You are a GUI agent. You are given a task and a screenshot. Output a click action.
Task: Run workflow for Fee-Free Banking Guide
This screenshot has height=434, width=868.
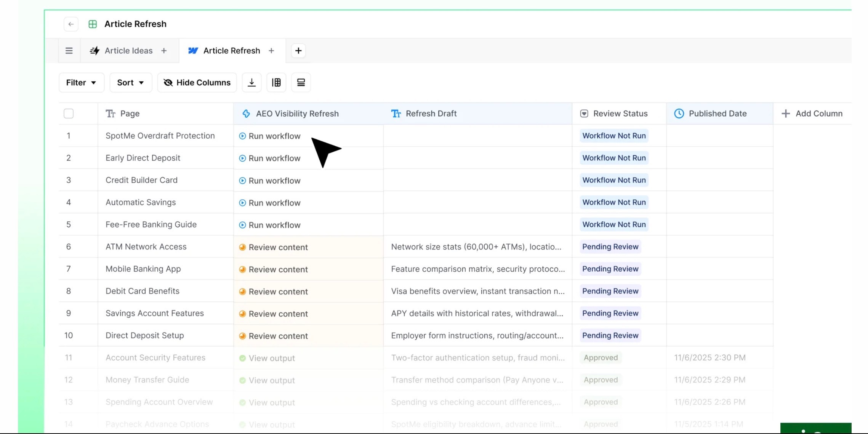pos(270,225)
